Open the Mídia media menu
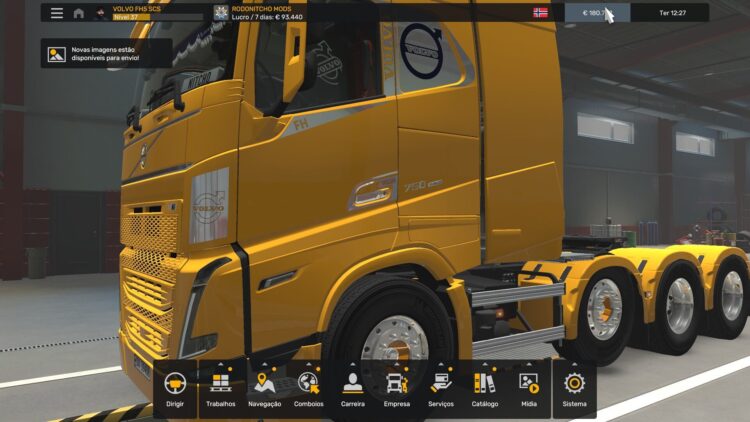The image size is (750, 422). [x=529, y=388]
